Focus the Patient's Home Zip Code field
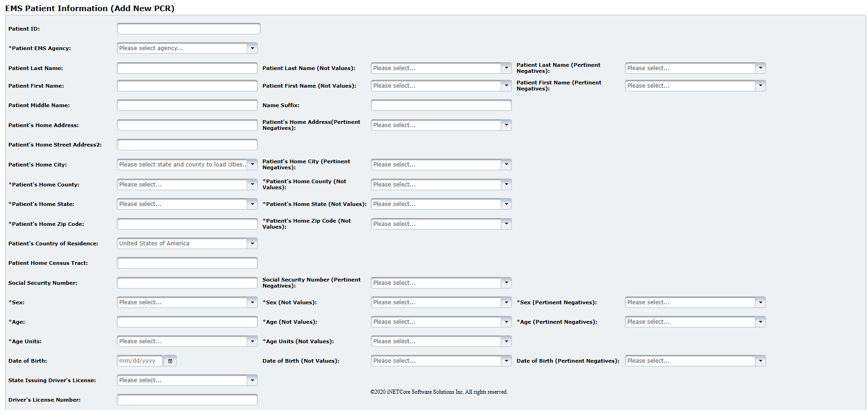This screenshot has height=410, width=868. (x=187, y=224)
